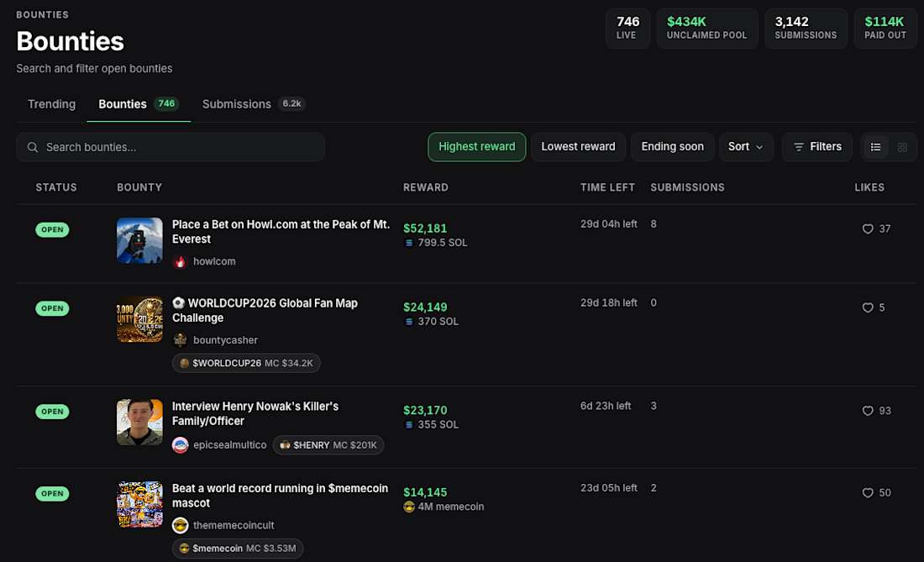Viewport: 924px width, 562px height.
Task: Like the WORLDCUP2026 bounty heart icon
Action: click(x=868, y=307)
